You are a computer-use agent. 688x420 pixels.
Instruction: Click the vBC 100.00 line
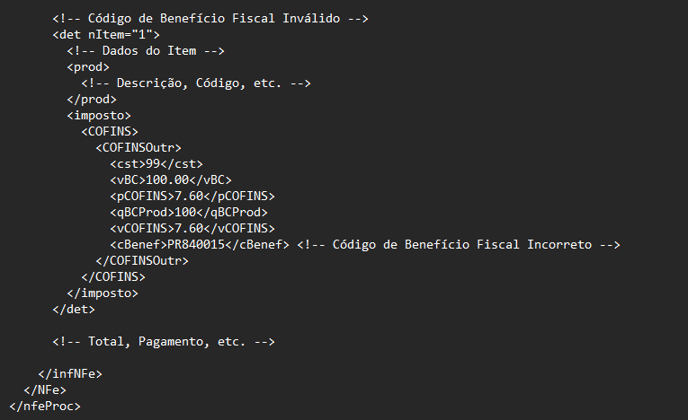(x=171, y=180)
